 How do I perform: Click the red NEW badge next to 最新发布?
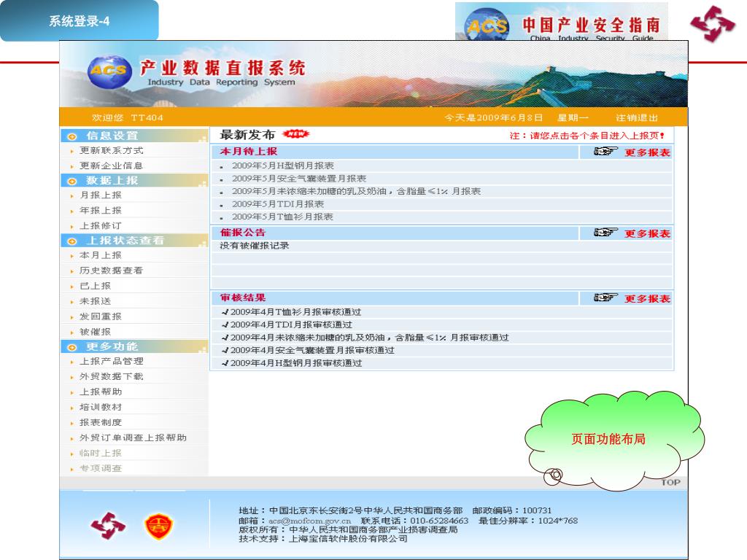295,134
